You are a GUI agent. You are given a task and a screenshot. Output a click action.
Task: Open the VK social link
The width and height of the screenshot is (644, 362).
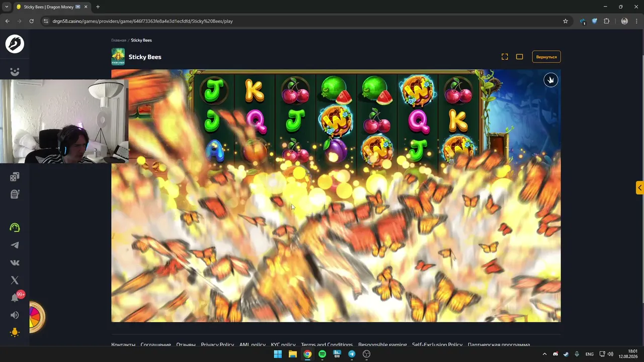click(15, 262)
